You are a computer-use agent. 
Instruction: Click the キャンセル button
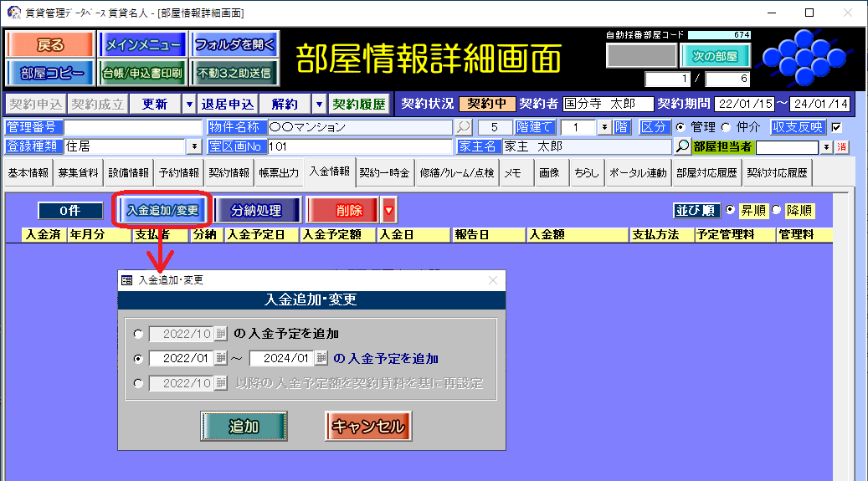coord(368,427)
